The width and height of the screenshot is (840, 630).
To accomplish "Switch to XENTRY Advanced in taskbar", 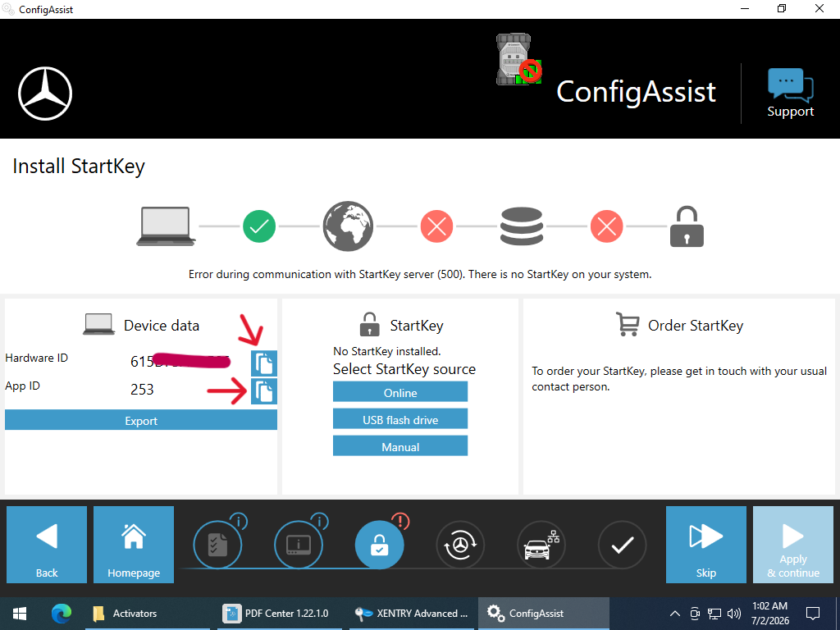I will 412,614.
